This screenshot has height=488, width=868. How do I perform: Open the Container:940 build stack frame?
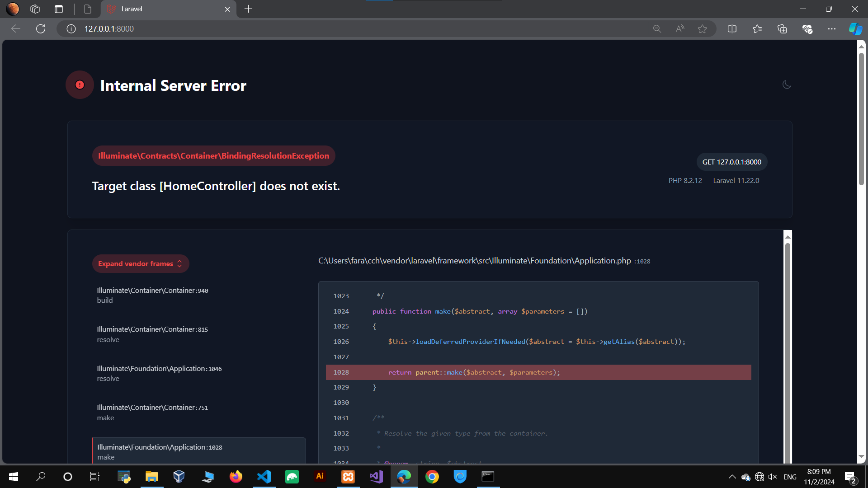pos(198,295)
